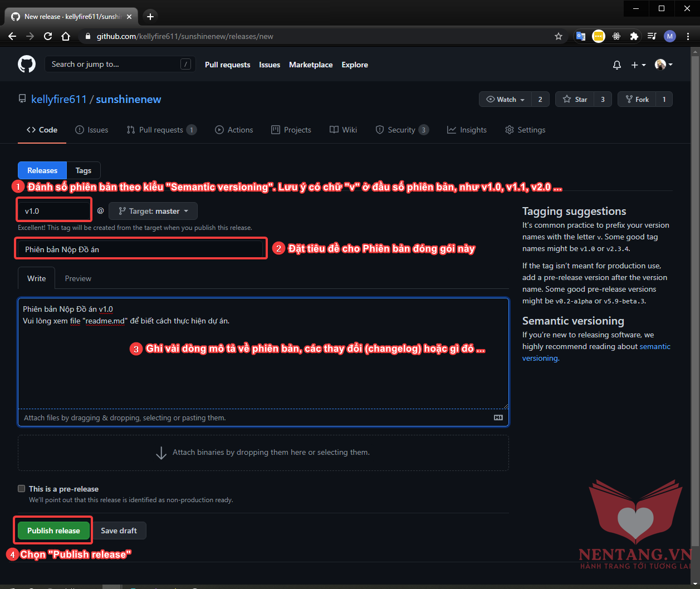Viewport: 700px width, 589px height.
Task: Switch to the Preview tab
Action: tap(78, 278)
